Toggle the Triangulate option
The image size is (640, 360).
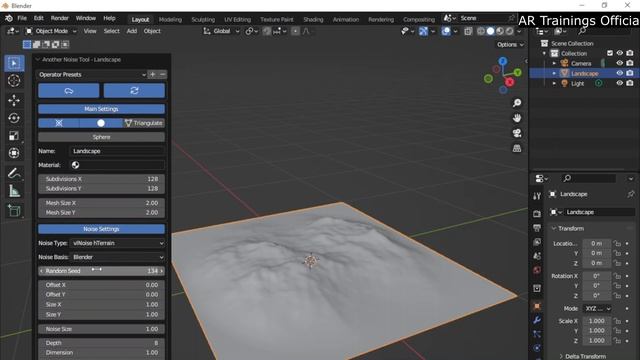pos(144,123)
